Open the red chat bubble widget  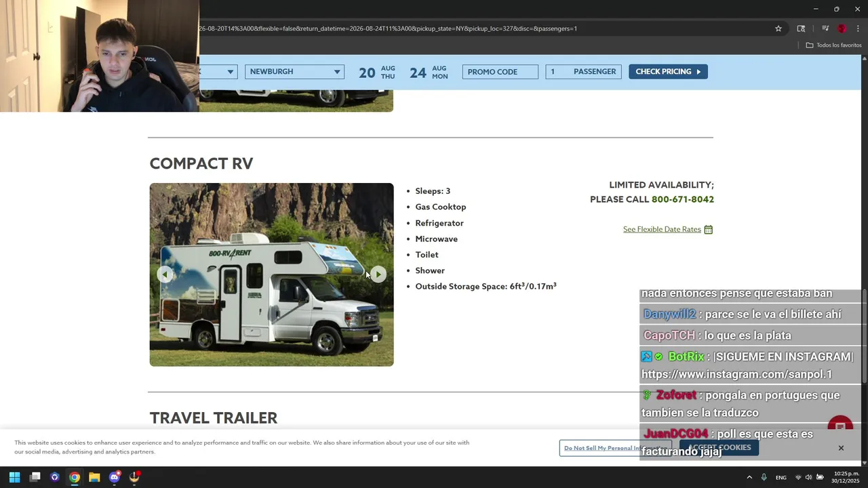(x=840, y=427)
